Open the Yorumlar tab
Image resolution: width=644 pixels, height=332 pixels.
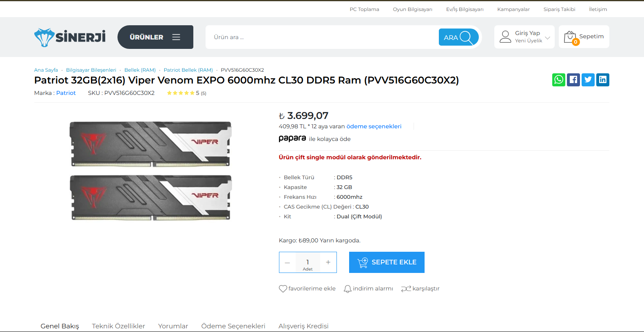[173, 326]
